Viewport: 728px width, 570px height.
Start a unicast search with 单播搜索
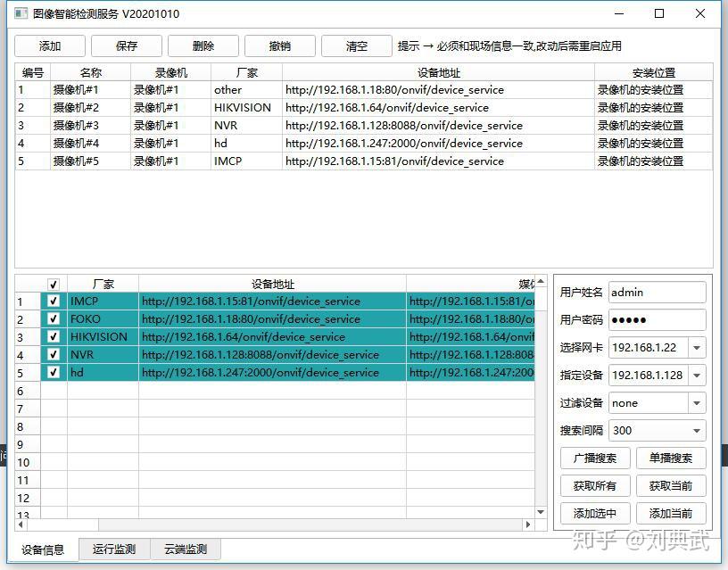672,458
